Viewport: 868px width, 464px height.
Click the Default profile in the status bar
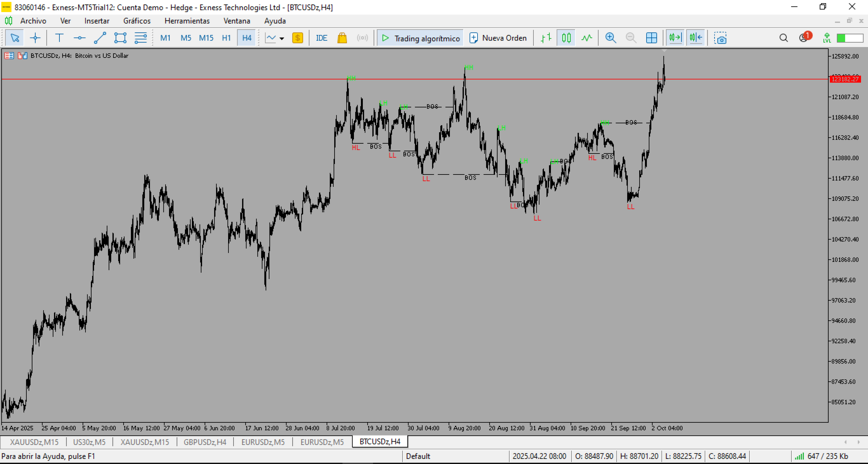(418, 456)
